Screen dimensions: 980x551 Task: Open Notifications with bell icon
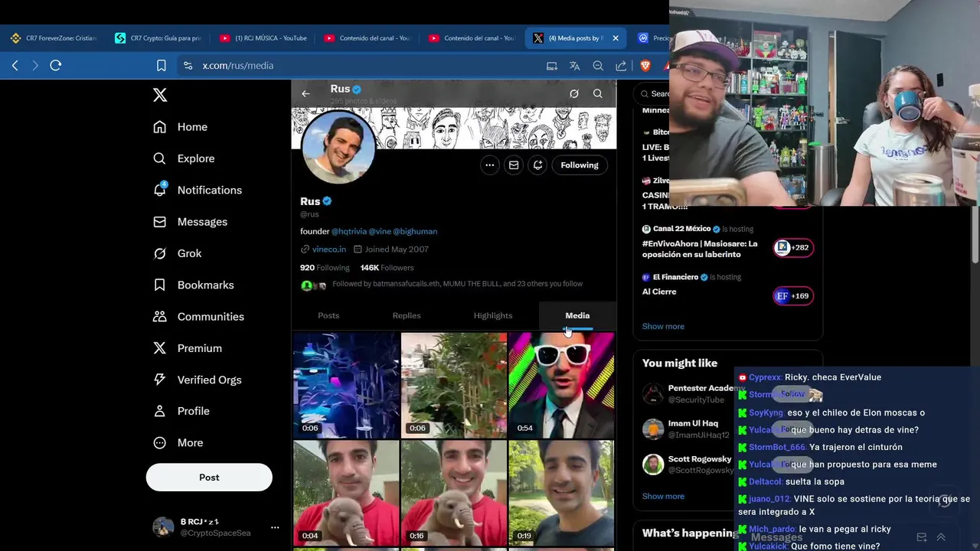tap(198, 190)
